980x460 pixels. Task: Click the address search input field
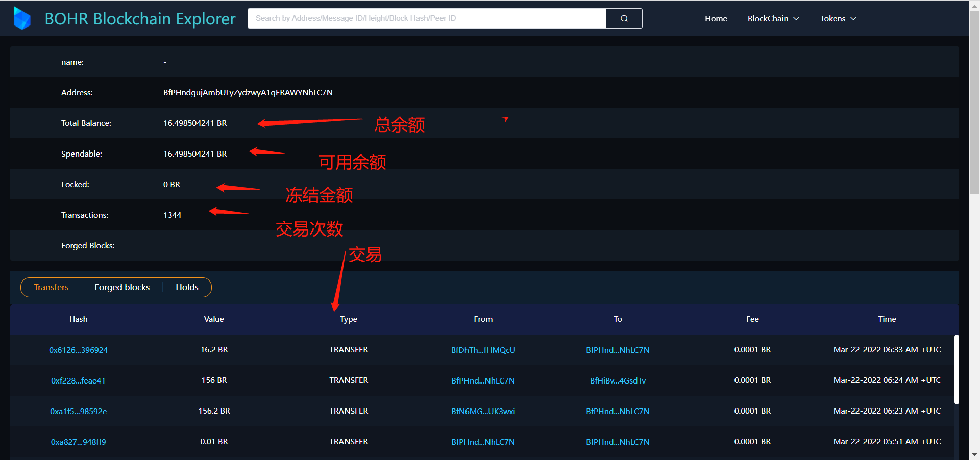[x=426, y=18]
